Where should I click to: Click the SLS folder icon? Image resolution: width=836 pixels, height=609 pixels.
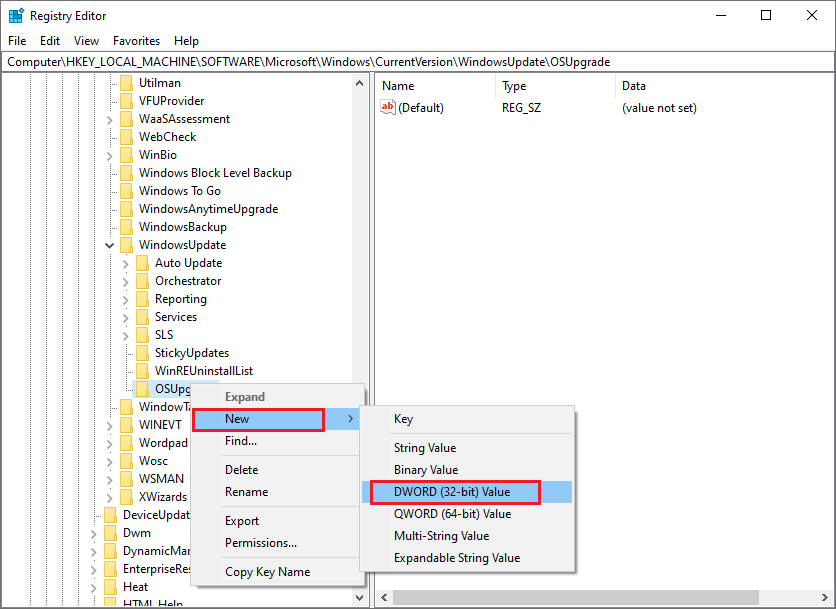click(142, 335)
